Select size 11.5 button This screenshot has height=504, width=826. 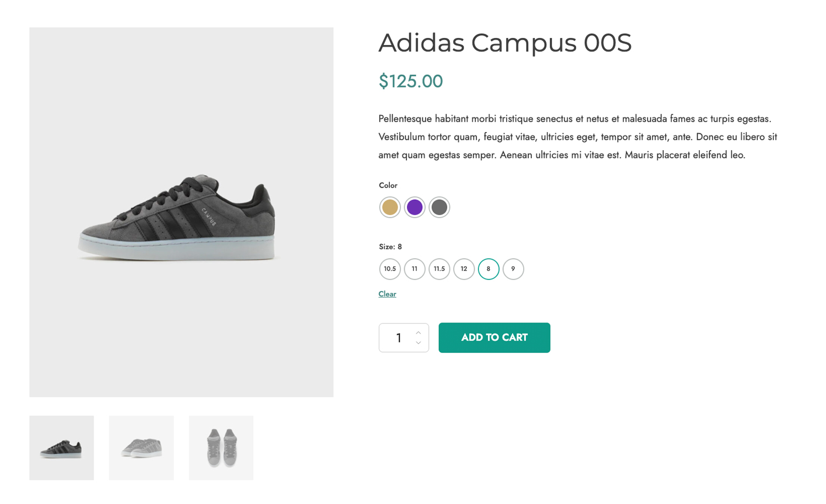(x=439, y=269)
